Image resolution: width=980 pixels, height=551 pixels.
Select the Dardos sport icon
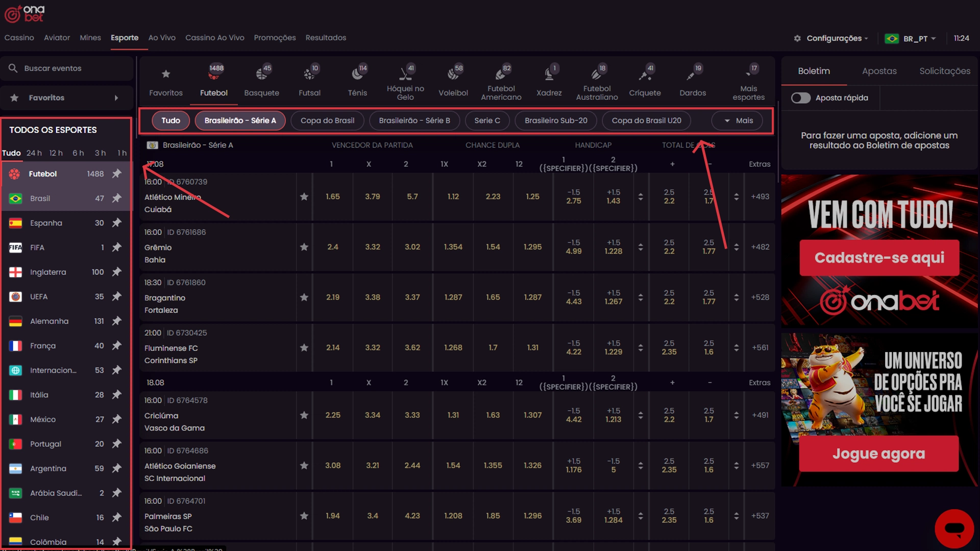(x=693, y=74)
